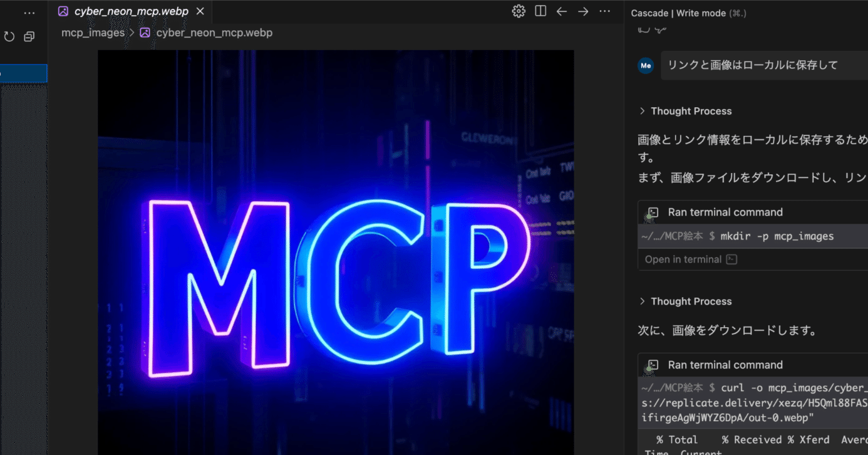Click the neon MCP image preview
868x455 pixels.
coord(336,253)
